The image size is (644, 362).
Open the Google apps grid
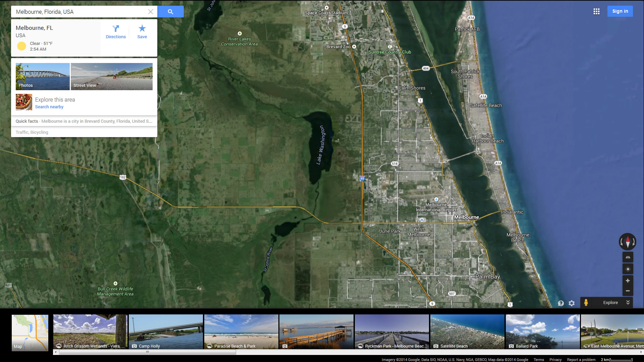596,11
